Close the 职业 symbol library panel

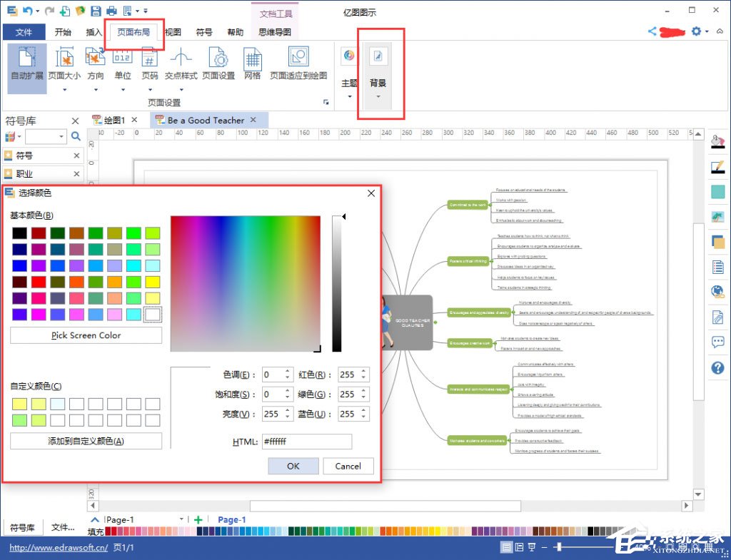coord(76,174)
